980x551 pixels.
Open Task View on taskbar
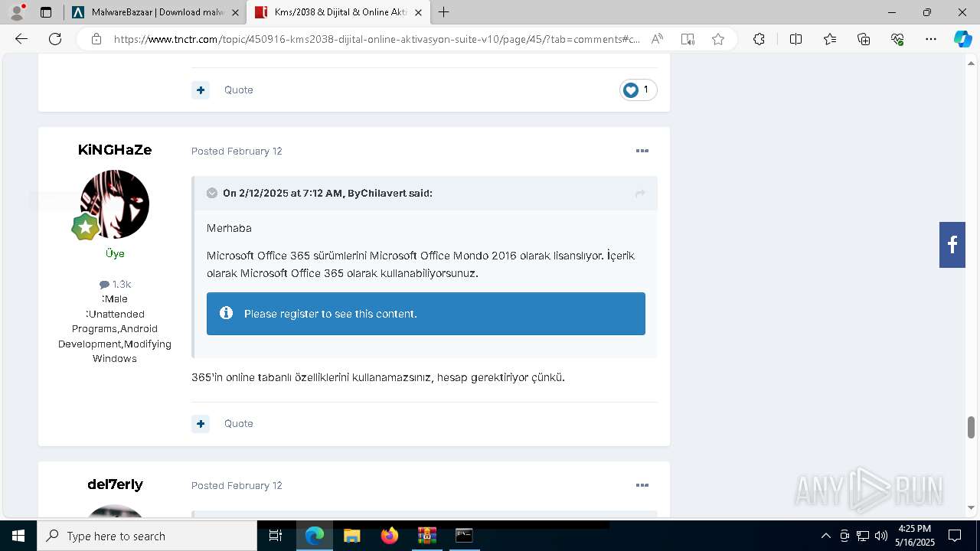pyautogui.click(x=276, y=536)
